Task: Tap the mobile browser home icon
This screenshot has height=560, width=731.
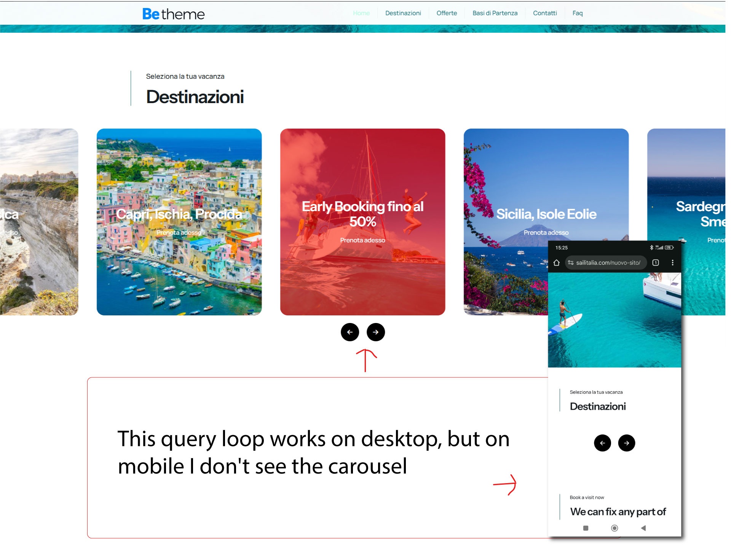Action: (556, 263)
